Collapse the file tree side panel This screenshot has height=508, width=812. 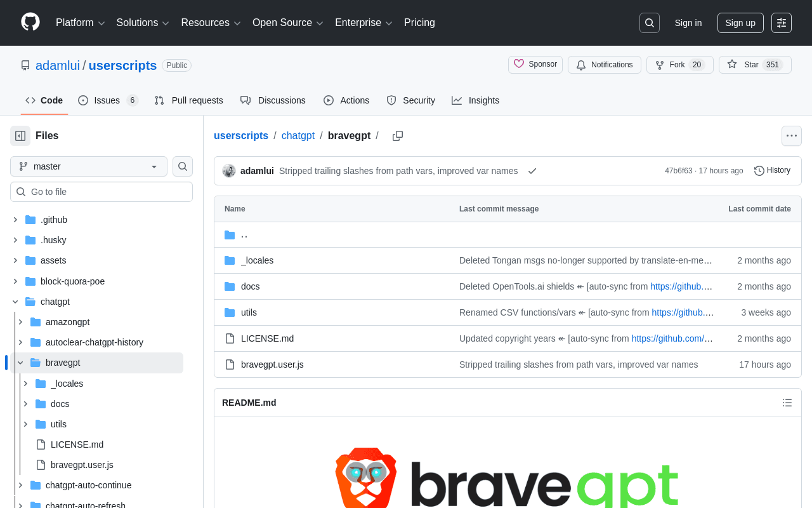(x=20, y=136)
